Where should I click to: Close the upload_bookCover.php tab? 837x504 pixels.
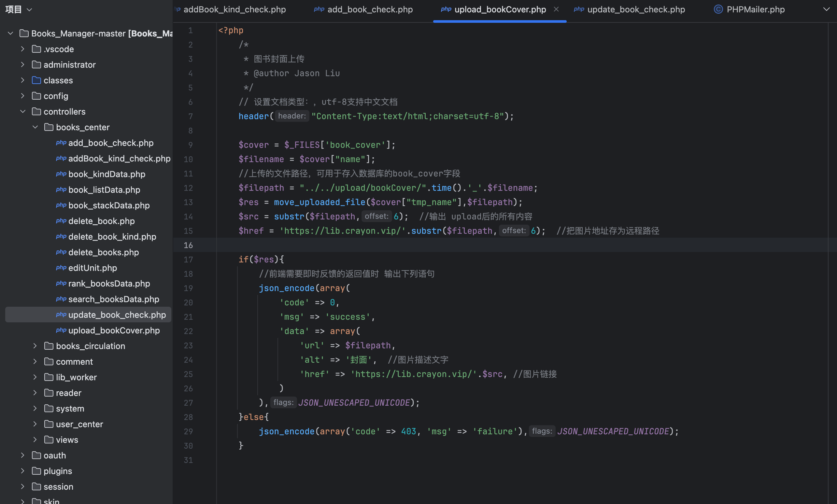coord(556,9)
